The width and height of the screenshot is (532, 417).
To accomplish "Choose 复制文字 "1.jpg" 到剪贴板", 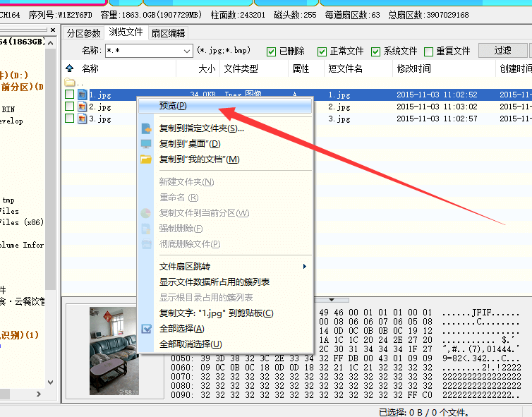I will (x=225, y=313).
